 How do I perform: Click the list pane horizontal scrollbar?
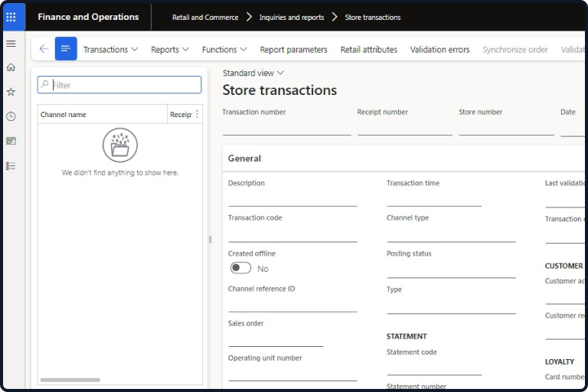[x=70, y=380]
